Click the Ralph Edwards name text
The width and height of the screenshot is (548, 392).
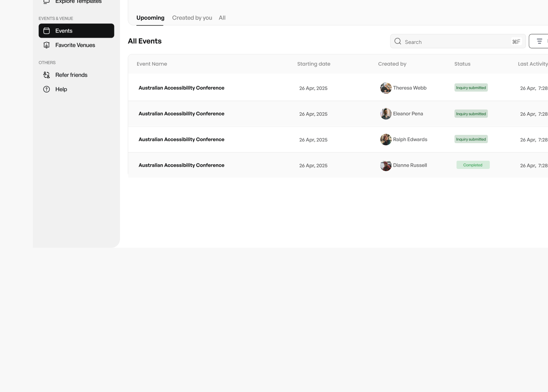click(x=410, y=140)
